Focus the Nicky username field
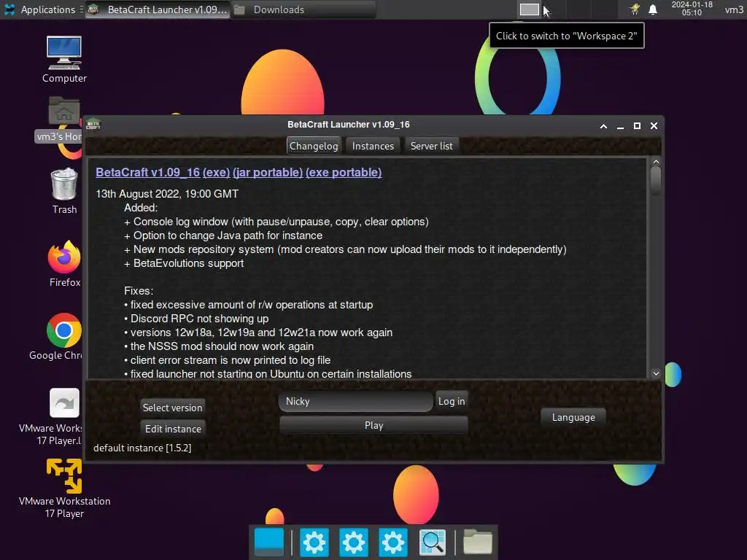747x560 pixels. pyautogui.click(x=356, y=402)
